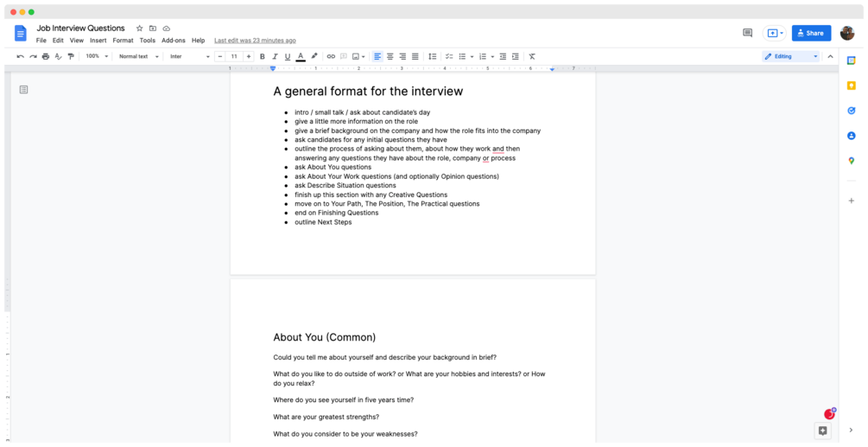The image size is (868, 447).
Task: Open the account profile avatar
Action: (x=847, y=33)
